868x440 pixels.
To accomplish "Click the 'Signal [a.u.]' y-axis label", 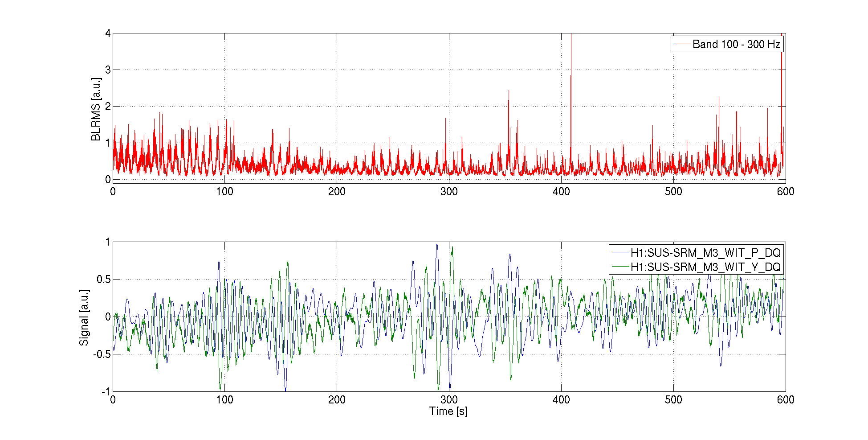I will tap(84, 317).
